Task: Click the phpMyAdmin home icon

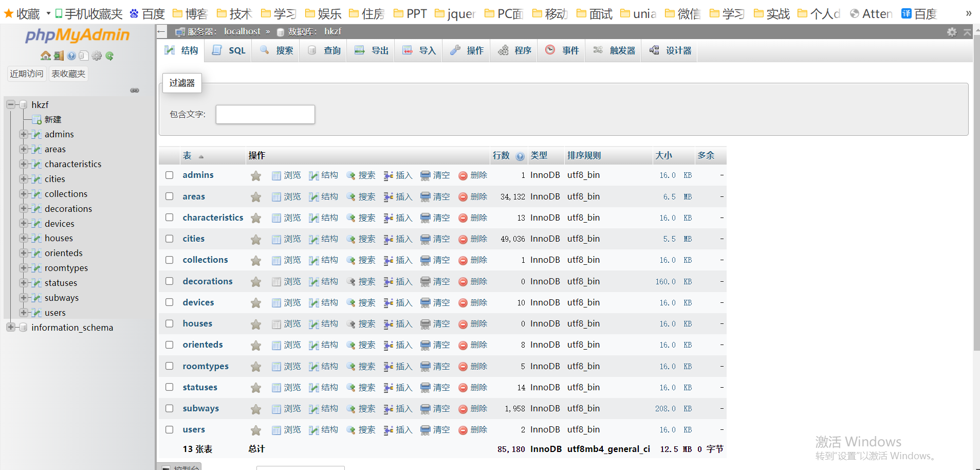Action: [x=46, y=56]
